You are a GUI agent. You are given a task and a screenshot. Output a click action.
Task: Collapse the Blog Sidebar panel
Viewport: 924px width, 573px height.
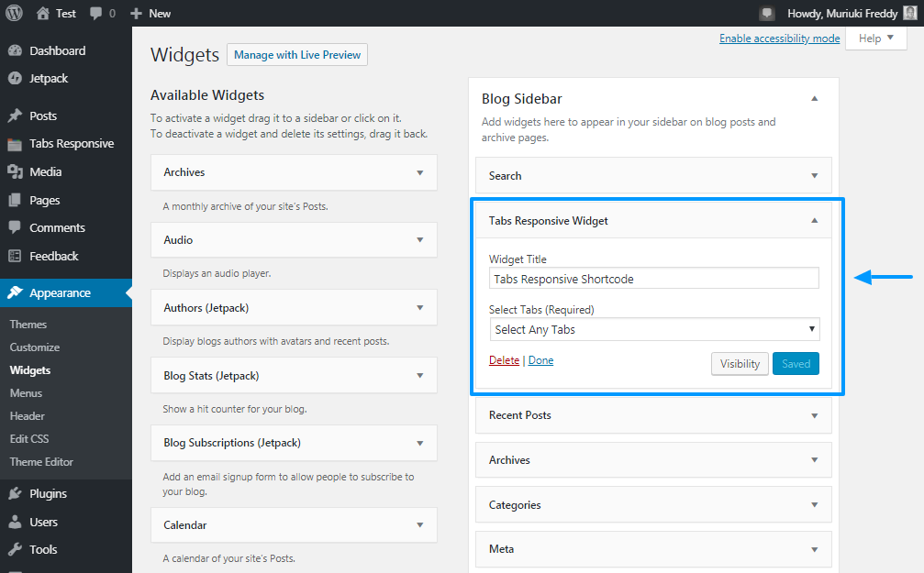(x=814, y=98)
